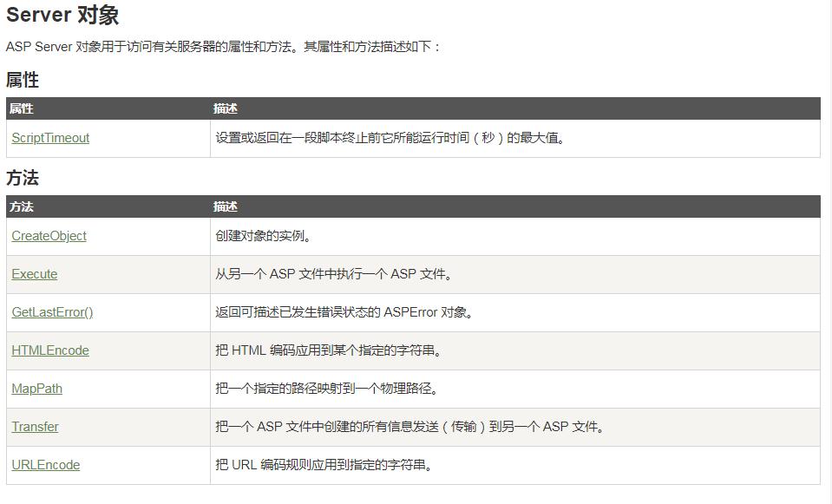Click the description '从另一个 ASP 文件中执行一个 ASP 文件。'
Image resolution: width=832 pixels, height=504 pixels.
335,274
